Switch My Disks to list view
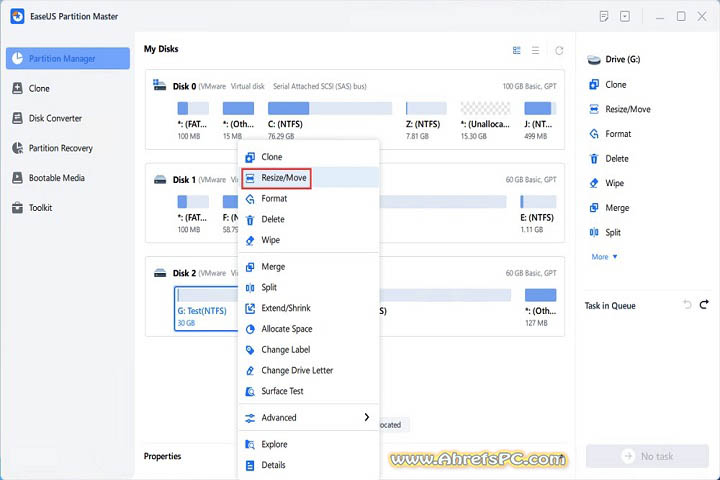Viewport: 720px width, 480px height. [535, 51]
